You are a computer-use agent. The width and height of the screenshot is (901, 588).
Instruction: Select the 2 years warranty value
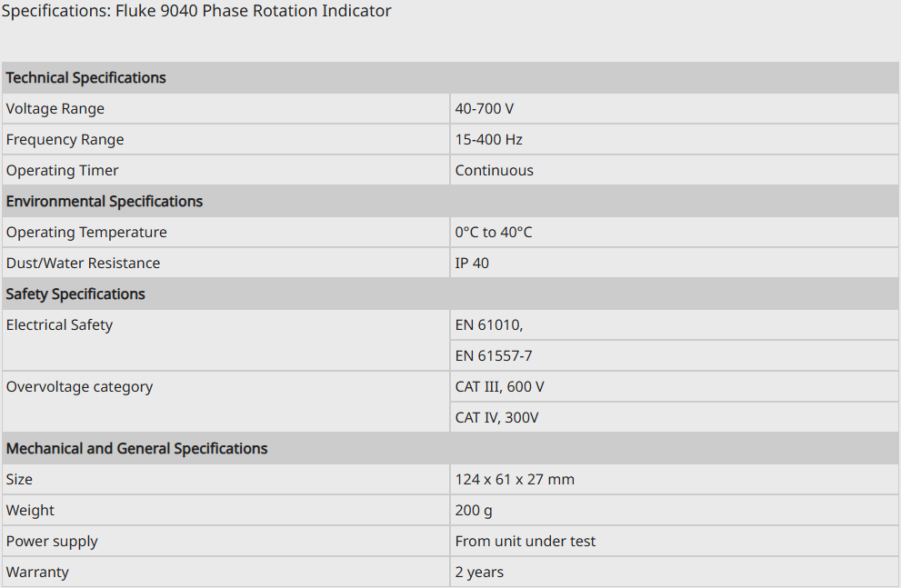tap(479, 573)
